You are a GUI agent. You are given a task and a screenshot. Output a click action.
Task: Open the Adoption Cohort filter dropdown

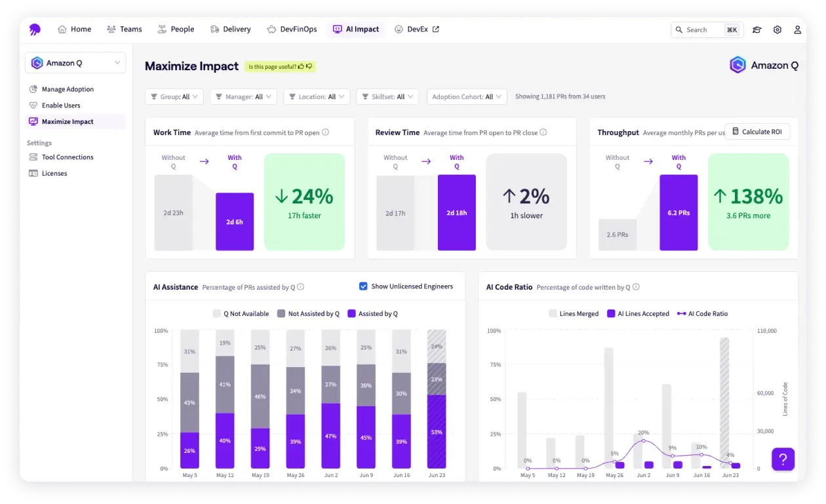[x=467, y=97]
